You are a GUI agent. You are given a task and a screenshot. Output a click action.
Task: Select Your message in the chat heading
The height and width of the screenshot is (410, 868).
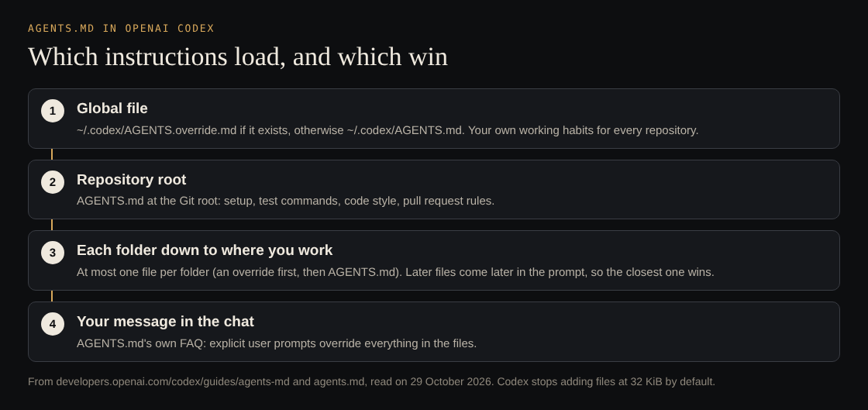pyautogui.click(x=165, y=322)
